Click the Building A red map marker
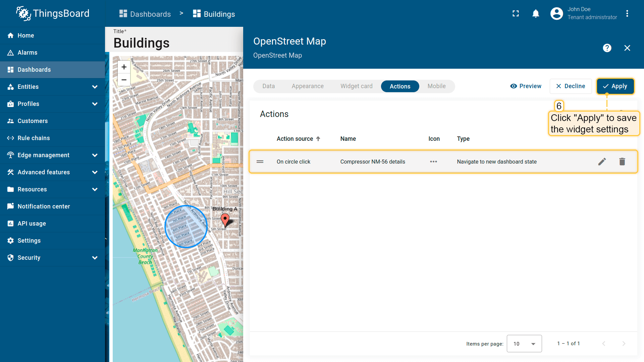 225,220
